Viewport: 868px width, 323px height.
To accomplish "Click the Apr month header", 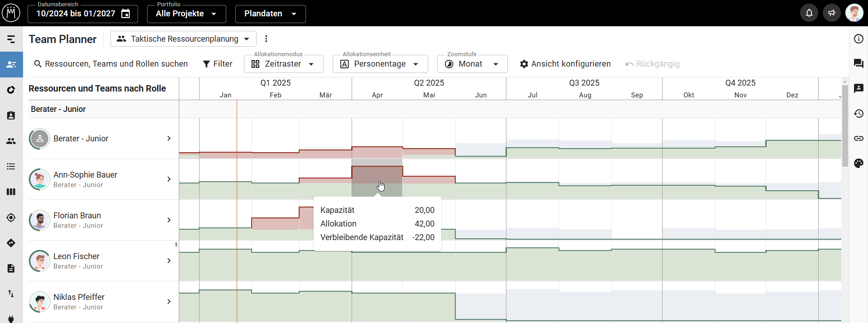I will coord(377,95).
